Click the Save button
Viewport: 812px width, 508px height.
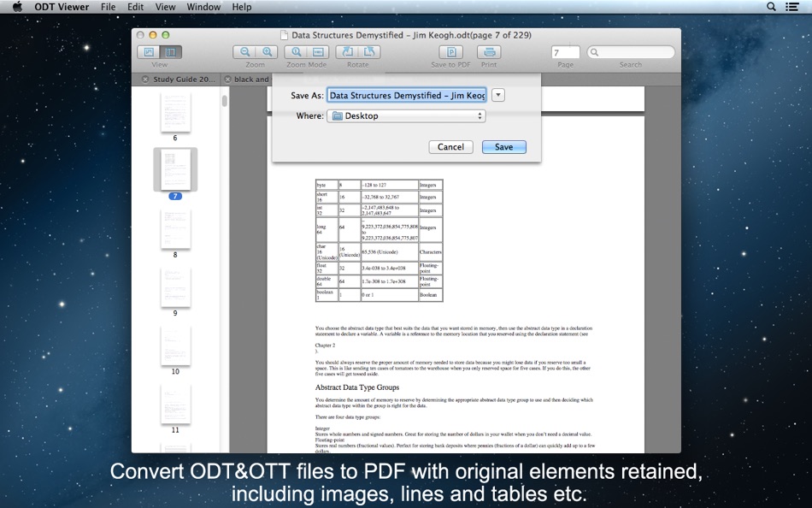504,147
